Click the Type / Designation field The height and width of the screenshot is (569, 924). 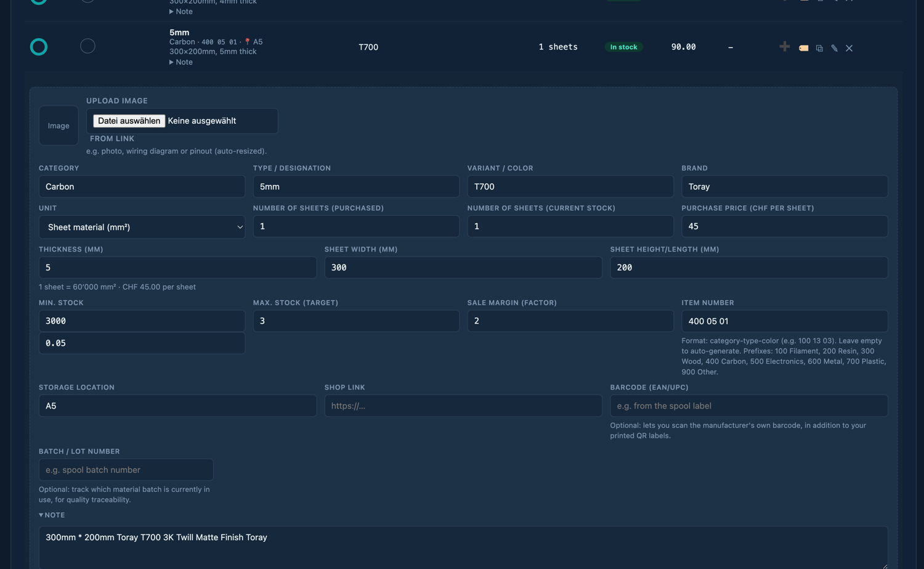356,186
